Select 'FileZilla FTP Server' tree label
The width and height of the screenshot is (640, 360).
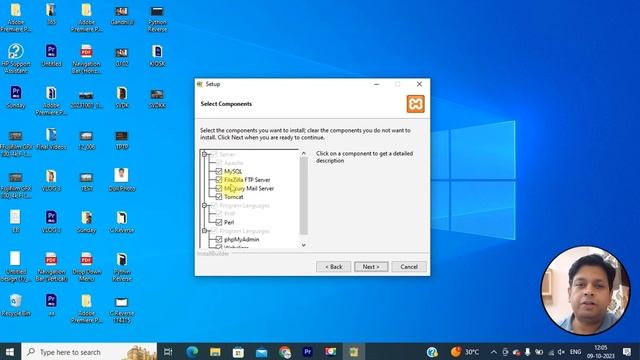247,180
